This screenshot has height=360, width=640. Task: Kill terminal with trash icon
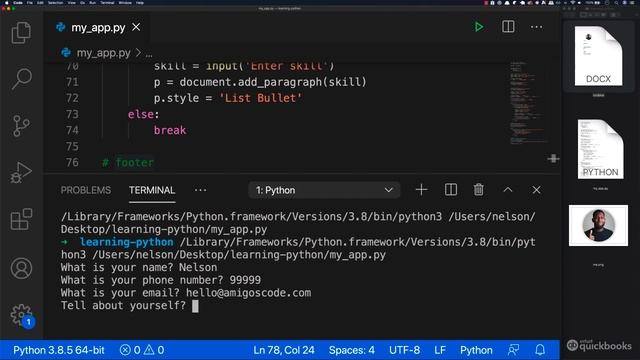click(479, 190)
